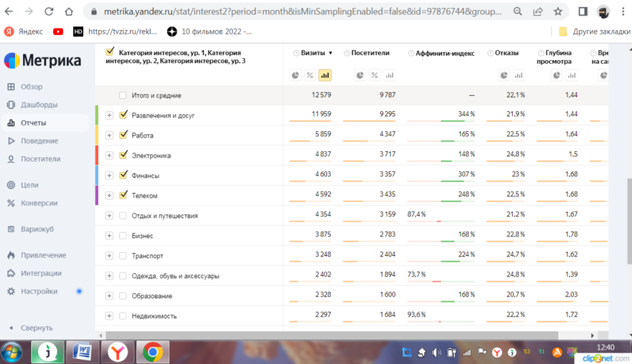Select pie chart icon under Визиты column
This screenshot has width=632, height=364.
pos(296,75)
